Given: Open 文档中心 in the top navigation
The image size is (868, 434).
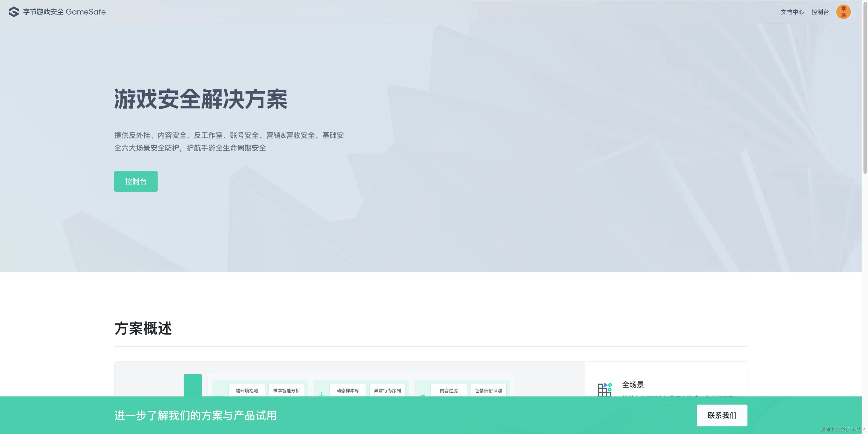Looking at the screenshot, I should (792, 12).
